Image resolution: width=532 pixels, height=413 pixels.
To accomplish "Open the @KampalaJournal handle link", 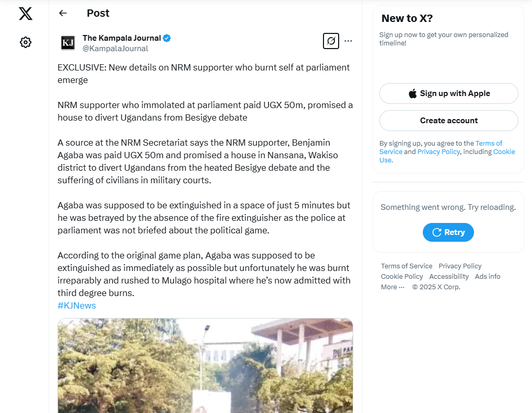I will [115, 49].
